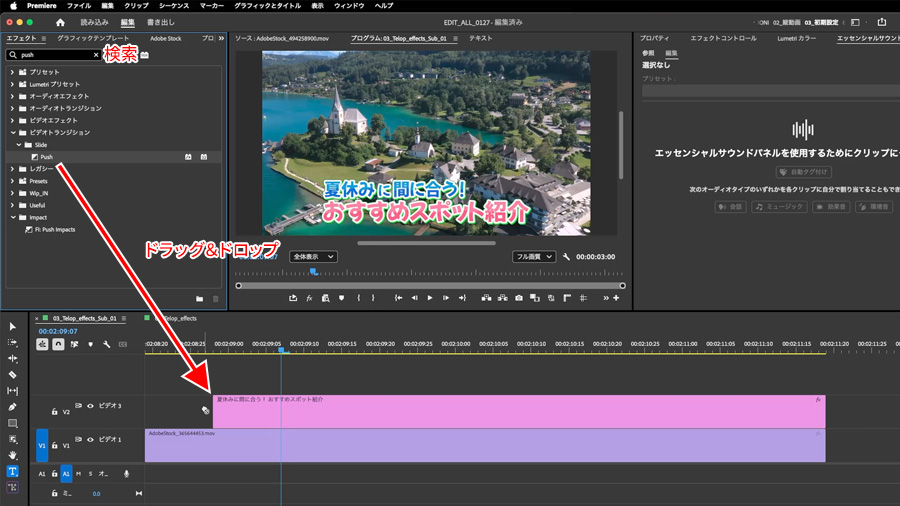This screenshot has height=506, width=900.
Task: Open the クリップ menu
Action: click(136, 6)
